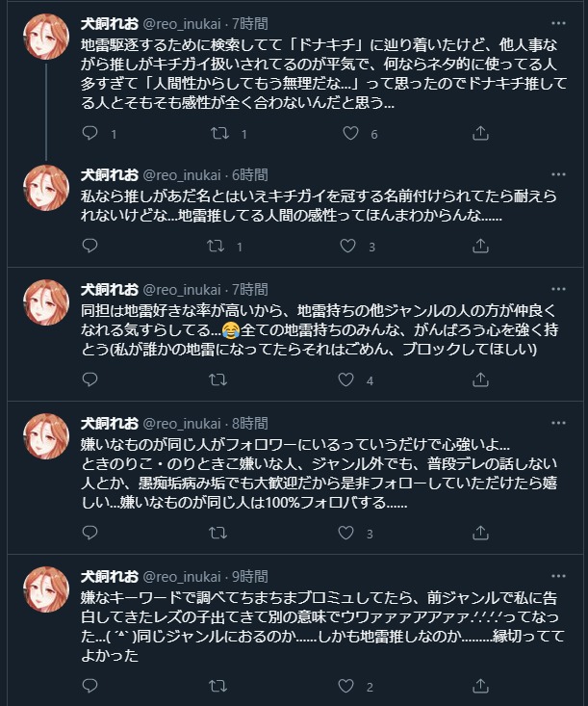The width and height of the screenshot is (588, 706).
Task: Like the first tweet with 6 likes
Action: [x=350, y=134]
